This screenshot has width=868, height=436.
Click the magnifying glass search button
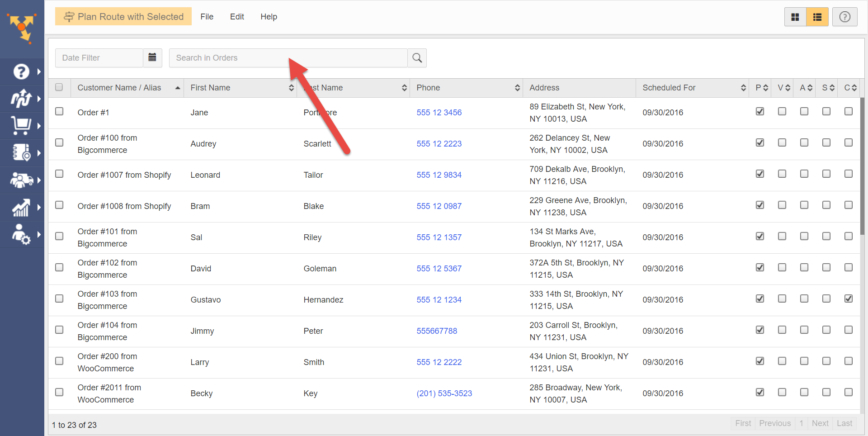[417, 58]
